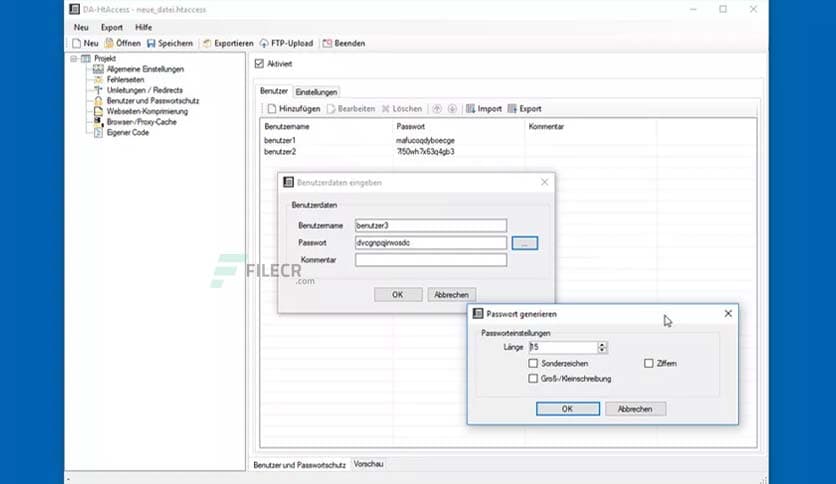
Task: Close the Benutzerdaten eingeben dialog
Action: coord(544,182)
